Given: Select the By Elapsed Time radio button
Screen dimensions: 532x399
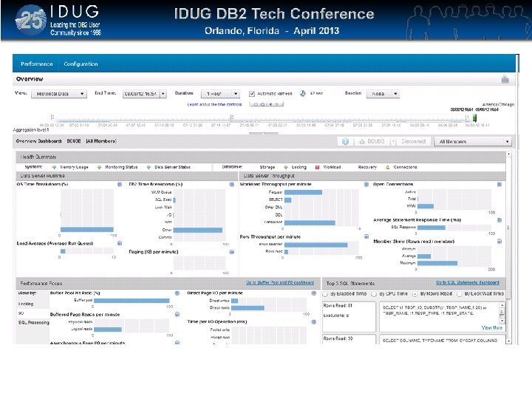Looking at the screenshot, I should pyautogui.click(x=325, y=294).
